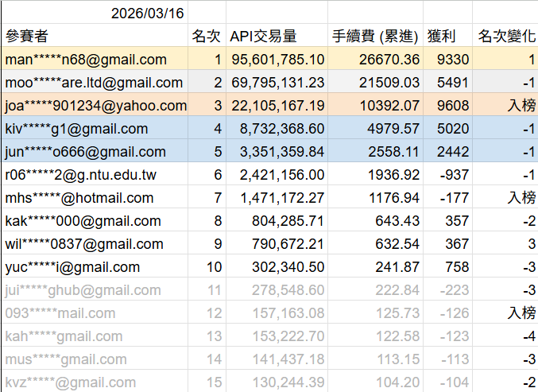This screenshot has height=392, width=538.
Task: Click API volume 22,105,167.19
Action: point(278,106)
